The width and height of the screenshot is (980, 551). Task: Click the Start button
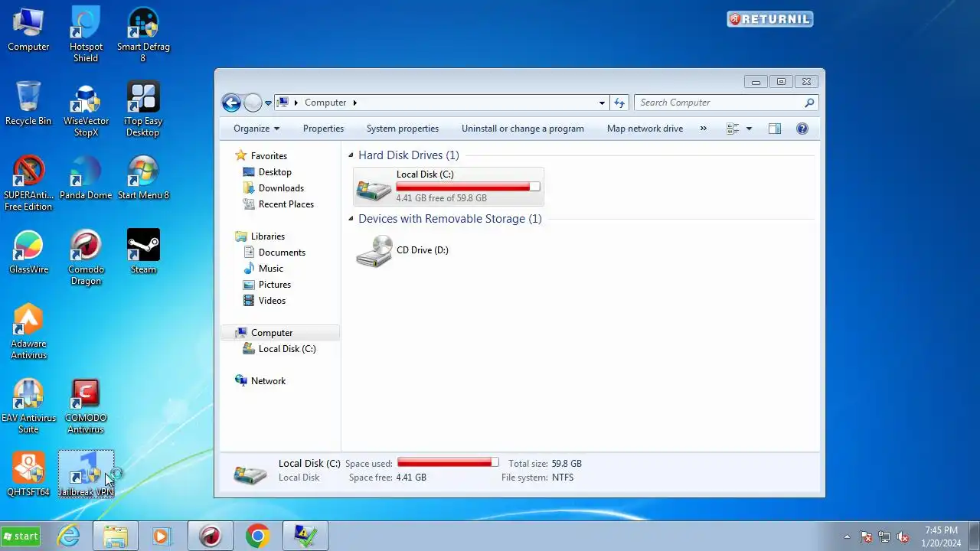[x=21, y=536]
